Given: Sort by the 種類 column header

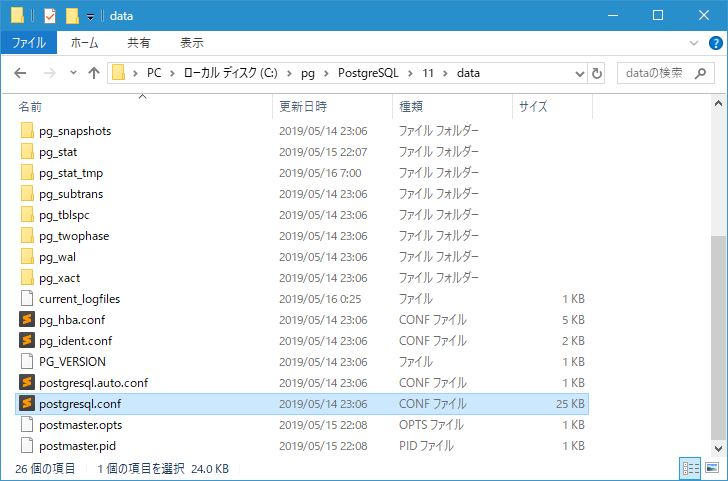Looking at the screenshot, I should tap(453, 107).
